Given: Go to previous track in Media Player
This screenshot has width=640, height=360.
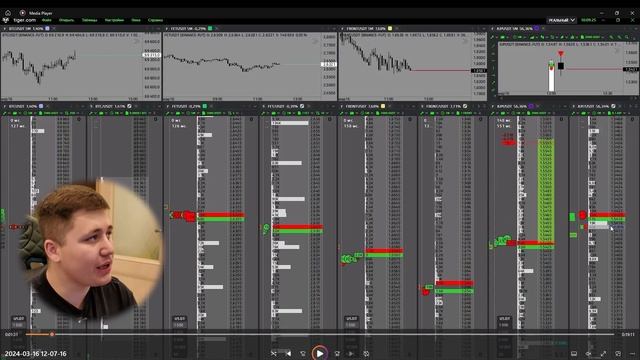Looking at the screenshot, I should 289,353.
